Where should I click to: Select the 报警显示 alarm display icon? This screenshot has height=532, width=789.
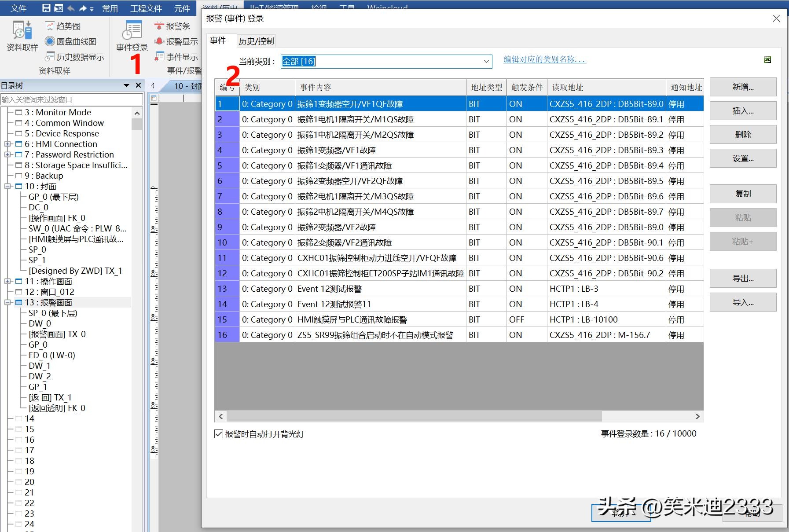coord(159,41)
